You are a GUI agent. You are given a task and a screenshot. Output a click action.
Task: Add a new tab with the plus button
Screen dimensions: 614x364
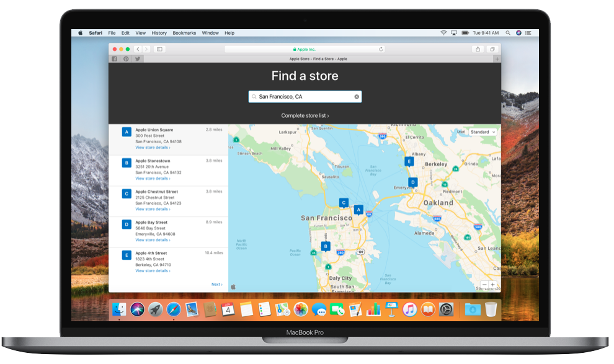tap(497, 59)
